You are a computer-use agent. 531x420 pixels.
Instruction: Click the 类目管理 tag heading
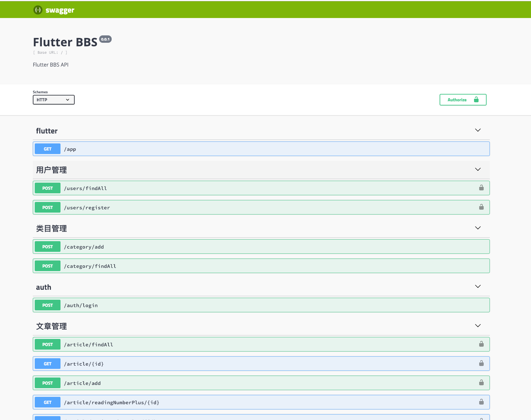click(x=51, y=228)
